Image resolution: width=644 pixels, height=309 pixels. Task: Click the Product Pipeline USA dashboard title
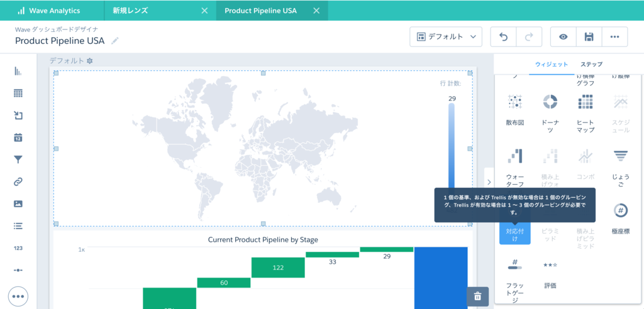pos(60,41)
